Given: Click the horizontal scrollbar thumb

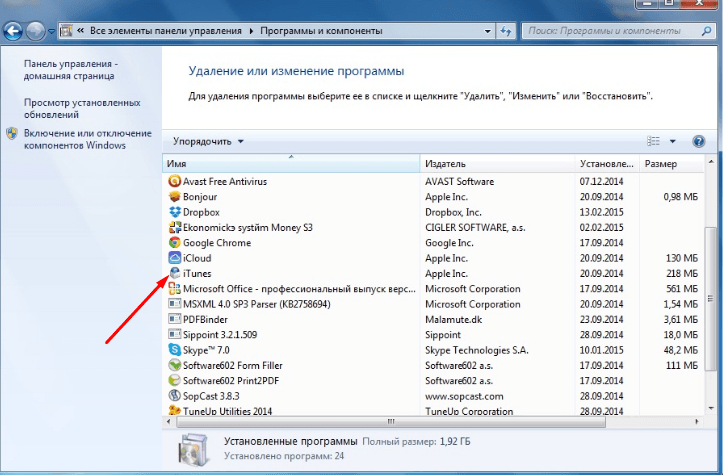Looking at the screenshot, I should point(391,422).
